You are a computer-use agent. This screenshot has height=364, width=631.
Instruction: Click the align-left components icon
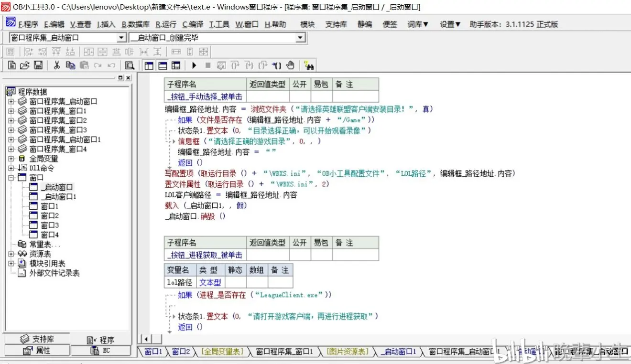pos(29,52)
